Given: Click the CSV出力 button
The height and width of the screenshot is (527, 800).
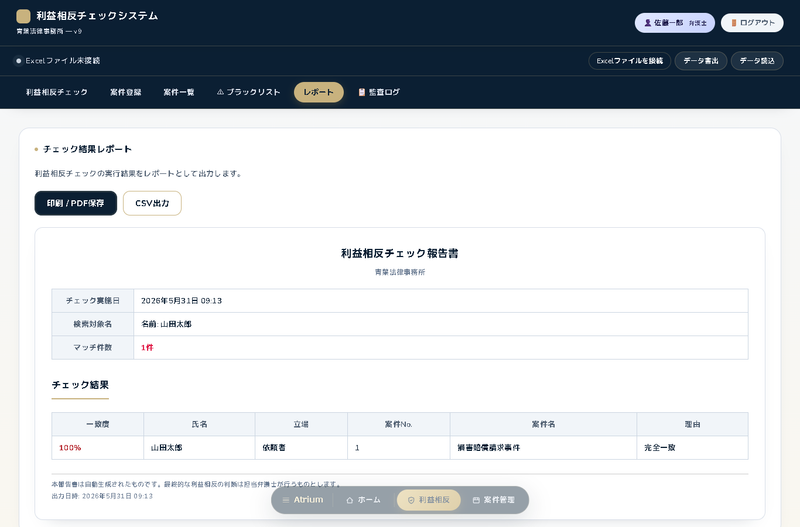Looking at the screenshot, I should pyautogui.click(x=152, y=203).
